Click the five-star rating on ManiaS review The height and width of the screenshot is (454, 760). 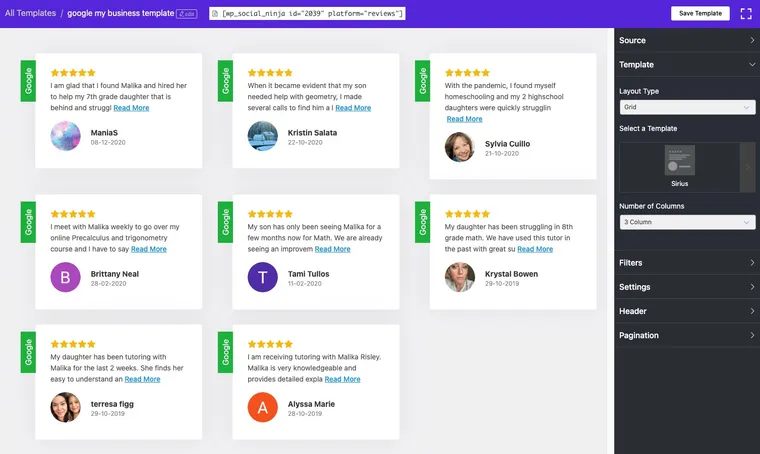coord(73,73)
